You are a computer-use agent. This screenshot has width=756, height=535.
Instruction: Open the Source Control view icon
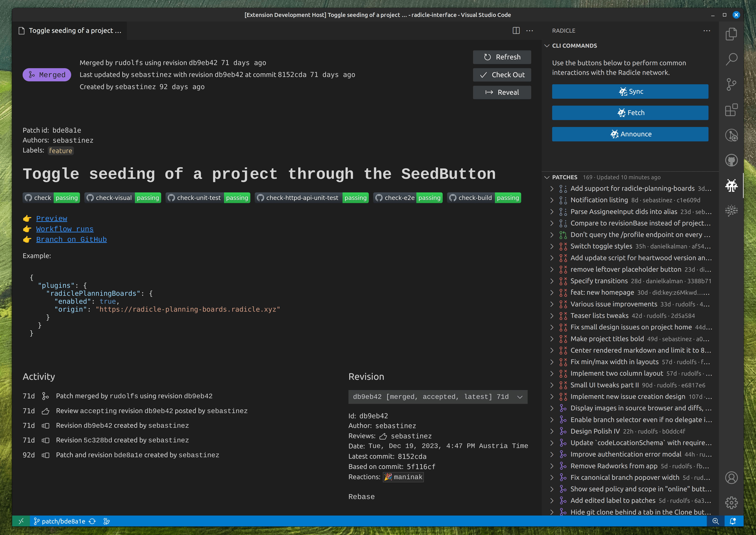(x=731, y=85)
